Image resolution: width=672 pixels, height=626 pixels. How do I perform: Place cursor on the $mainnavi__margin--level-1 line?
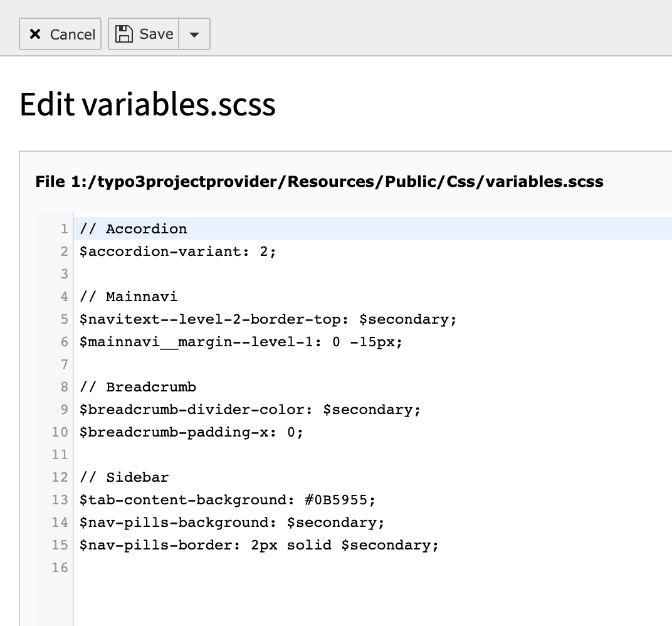[x=240, y=342]
